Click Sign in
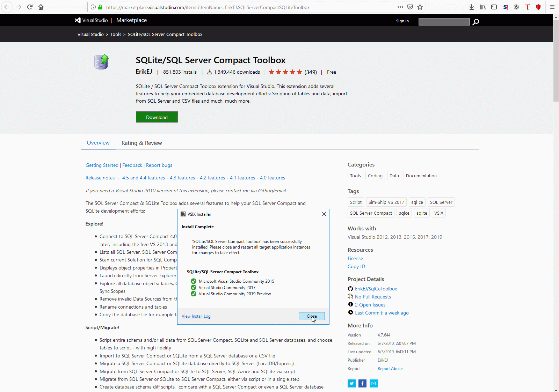 [402, 21]
